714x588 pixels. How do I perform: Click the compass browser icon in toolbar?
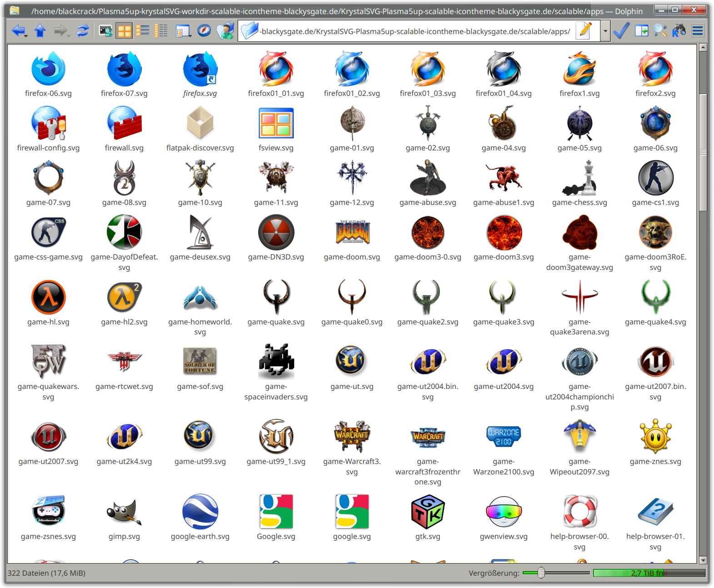coord(204,31)
